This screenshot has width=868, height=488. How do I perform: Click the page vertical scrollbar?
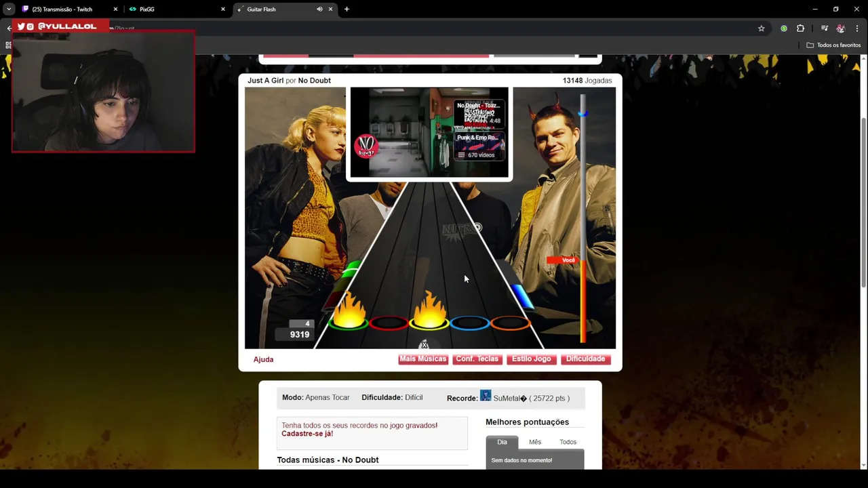pos(863,203)
